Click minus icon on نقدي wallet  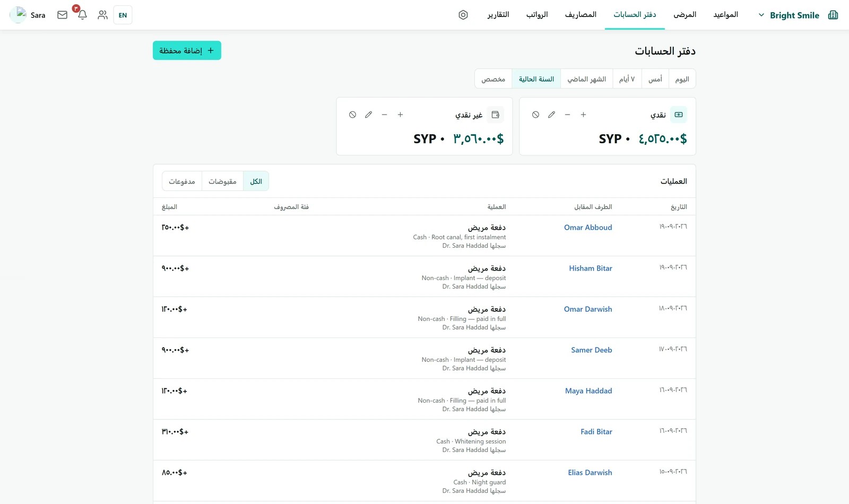click(567, 115)
